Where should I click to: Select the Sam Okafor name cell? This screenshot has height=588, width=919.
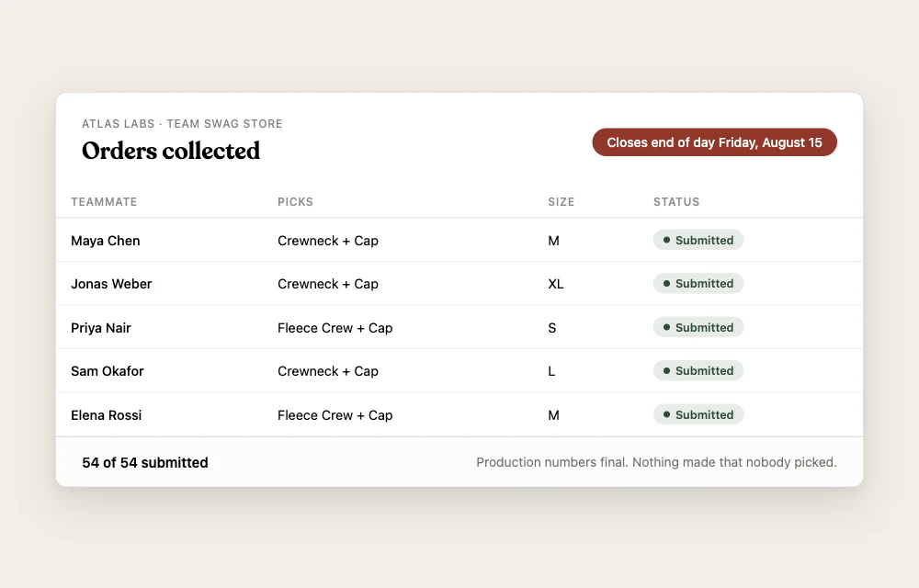108,371
